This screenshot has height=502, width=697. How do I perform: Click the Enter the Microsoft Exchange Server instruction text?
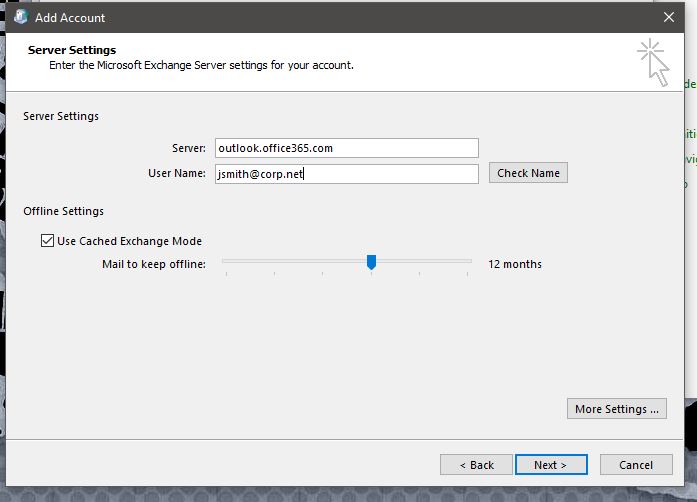(x=201, y=65)
